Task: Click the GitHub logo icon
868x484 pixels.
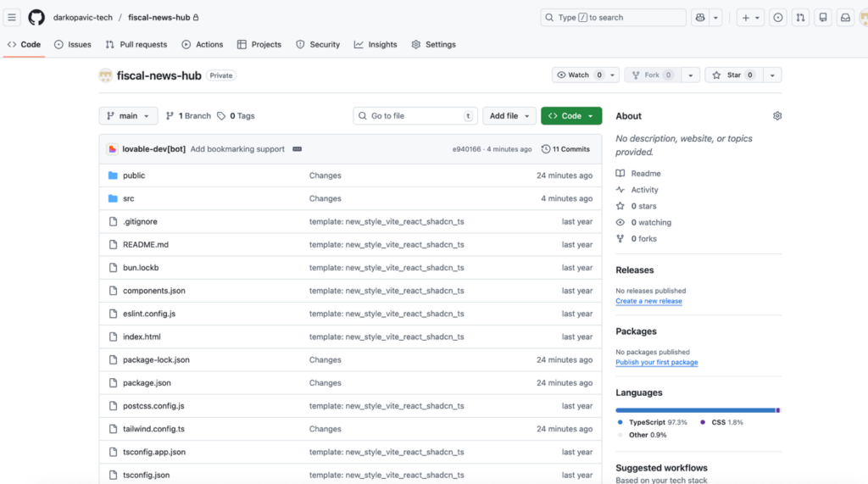Action: point(36,17)
